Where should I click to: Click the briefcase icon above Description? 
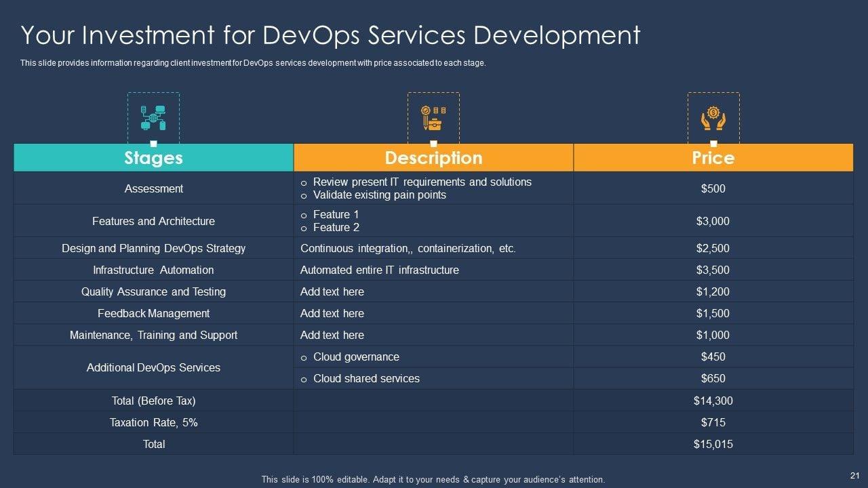pyautogui.click(x=433, y=118)
